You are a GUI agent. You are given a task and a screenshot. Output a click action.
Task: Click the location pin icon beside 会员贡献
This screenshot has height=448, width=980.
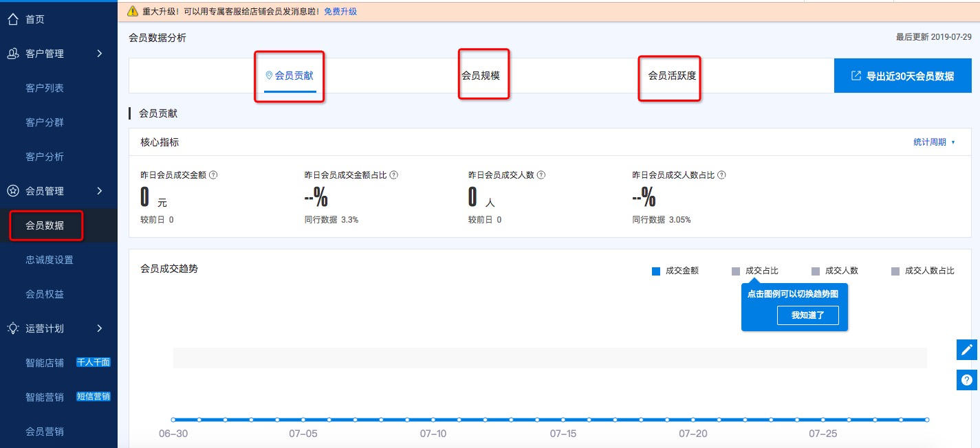tap(269, 76)
